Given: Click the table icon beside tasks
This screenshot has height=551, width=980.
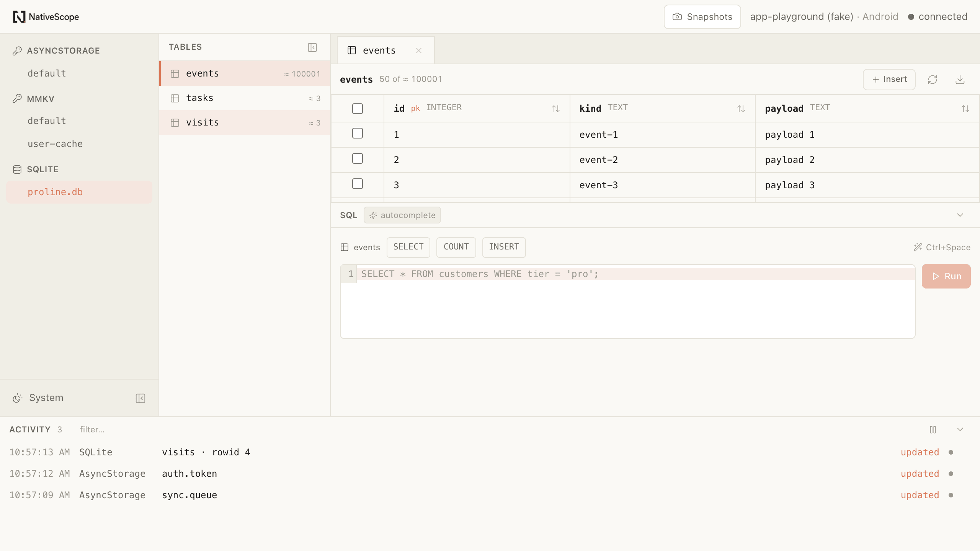Looking at the screenshot, I should pos(175,98).
